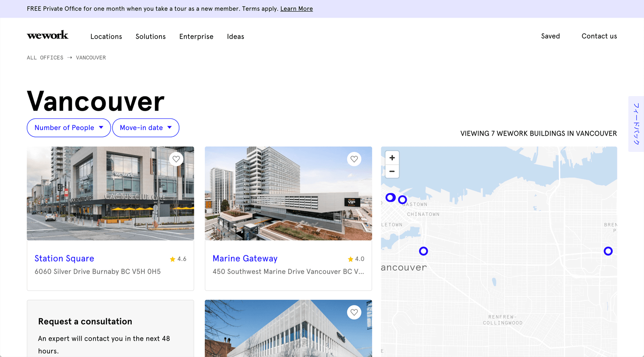Viewport: 644px width, 357px height.
Task: Click Request a consultation heading
Action: click(85, 321)
